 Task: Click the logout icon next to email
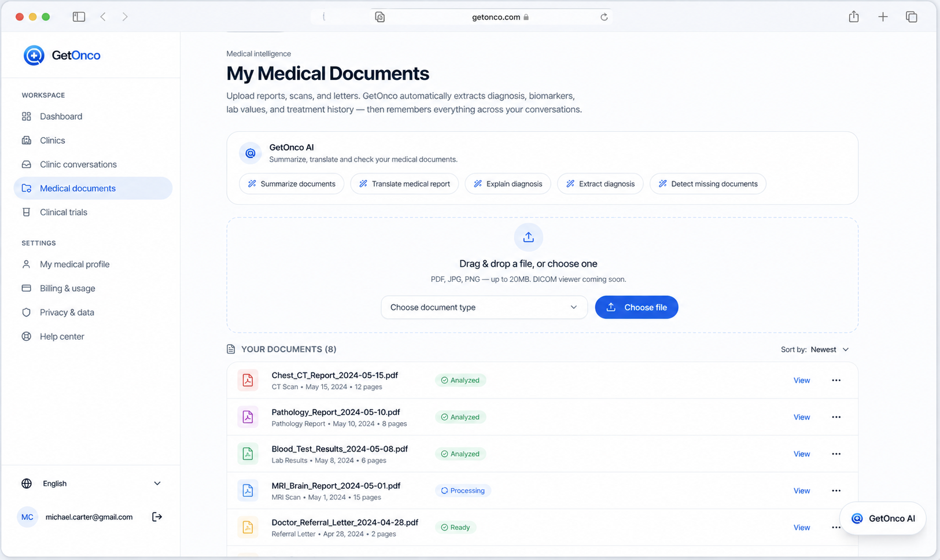tap(157, 517)
